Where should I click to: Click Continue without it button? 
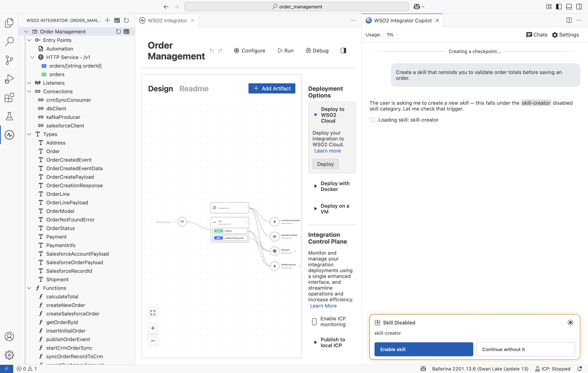[526, 349]
